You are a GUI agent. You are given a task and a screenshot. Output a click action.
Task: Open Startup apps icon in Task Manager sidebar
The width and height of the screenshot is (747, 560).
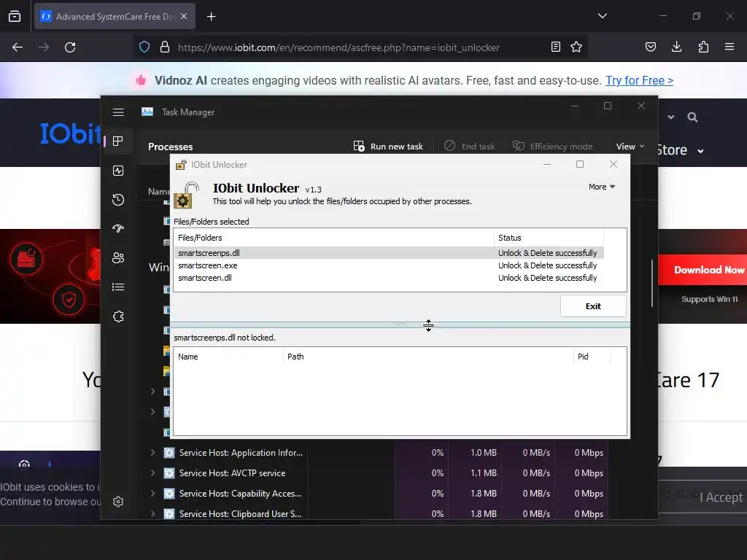tap(118, 228)
